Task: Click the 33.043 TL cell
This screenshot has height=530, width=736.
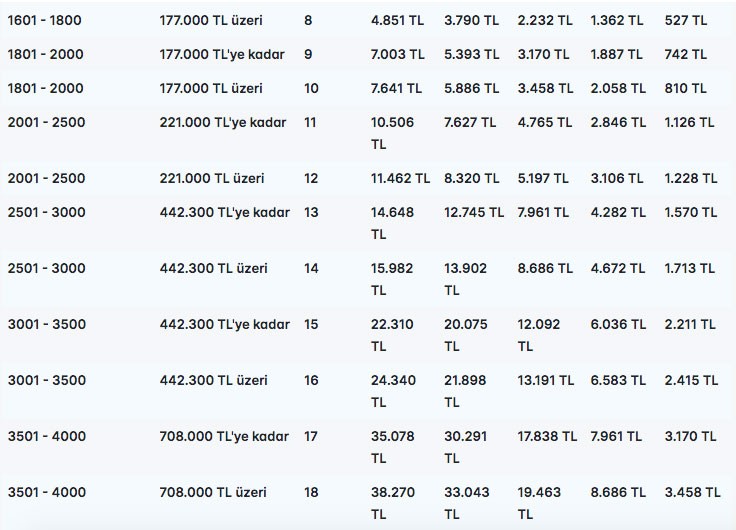Action: click(x=472, y=503)
